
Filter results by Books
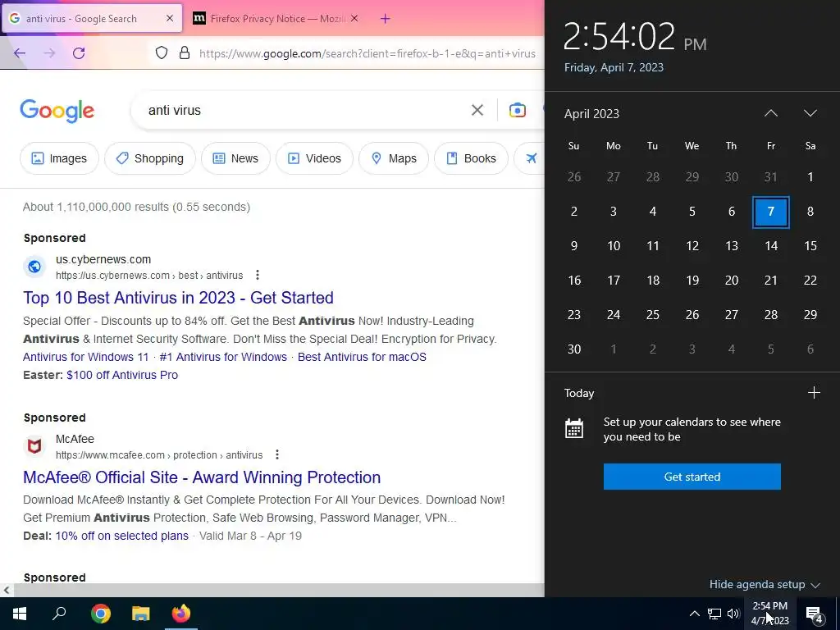pos(471,158)
